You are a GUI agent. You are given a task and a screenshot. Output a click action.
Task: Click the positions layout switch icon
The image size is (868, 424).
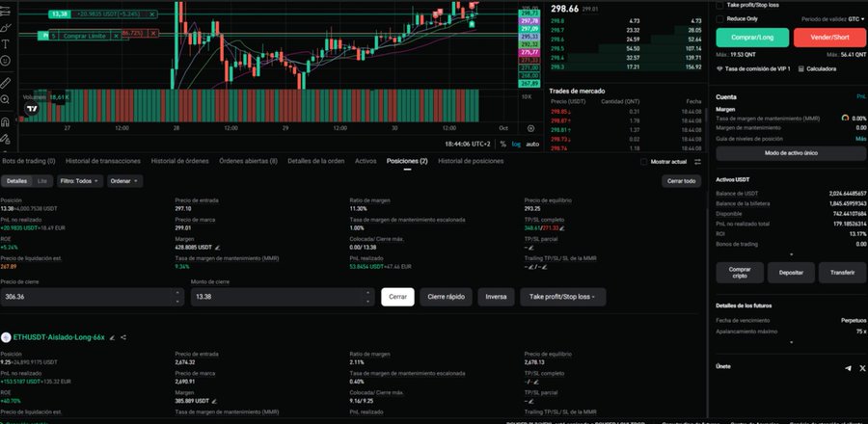pyautogui.click(x=697, y=162)
